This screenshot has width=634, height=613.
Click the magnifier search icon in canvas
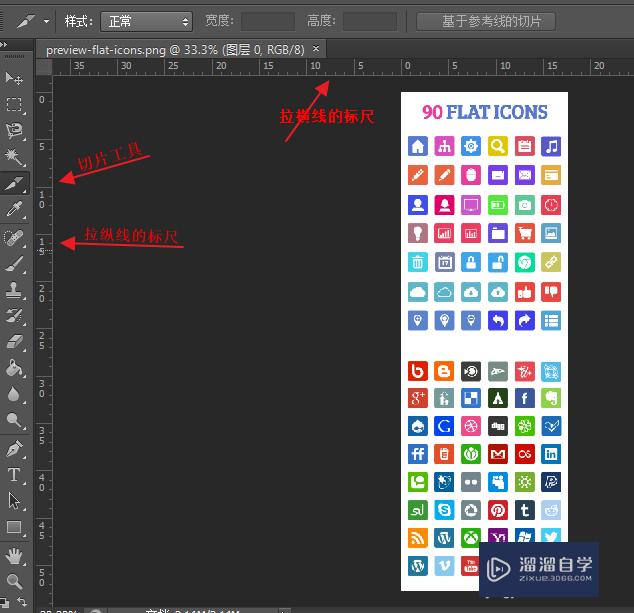coord(498,146)
